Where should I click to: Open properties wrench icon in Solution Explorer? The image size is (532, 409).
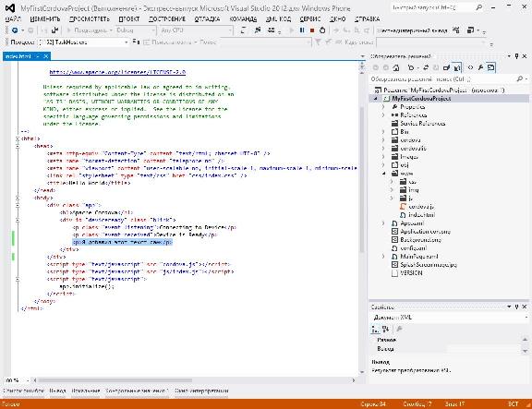[x=480, y=67]
